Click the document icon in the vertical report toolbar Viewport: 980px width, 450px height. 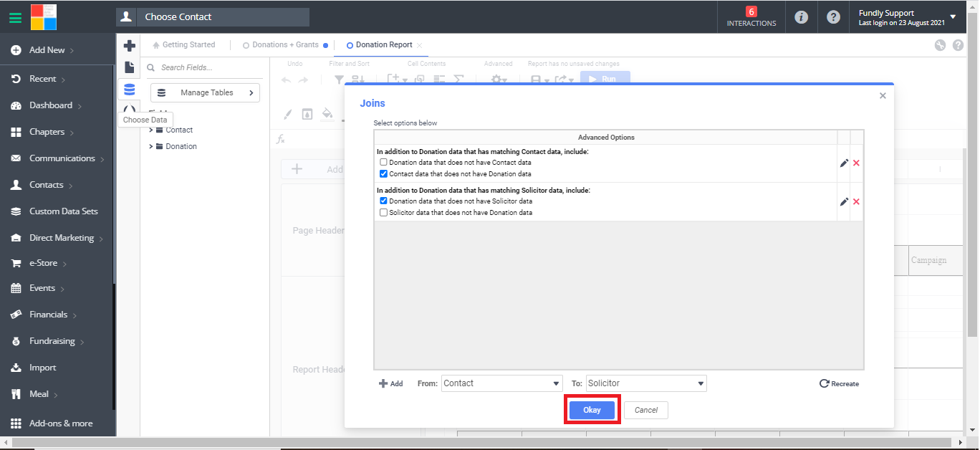(x=130, y=67)
